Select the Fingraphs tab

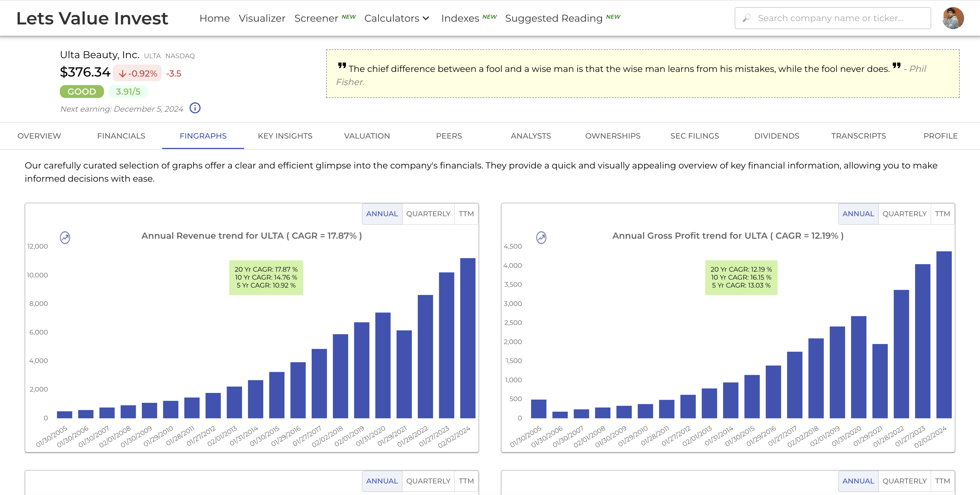click(x=203, y=136)
